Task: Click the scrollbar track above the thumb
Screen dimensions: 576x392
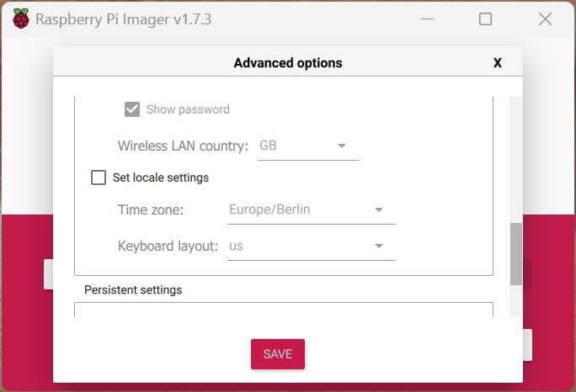Action: click(x=516, y=160)
